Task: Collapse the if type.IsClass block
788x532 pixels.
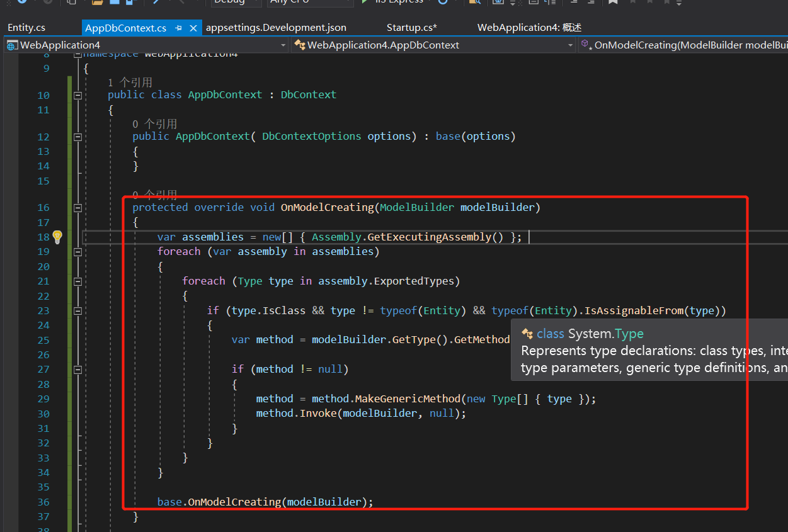Action: pyautogui.click(x=78, y=310)
